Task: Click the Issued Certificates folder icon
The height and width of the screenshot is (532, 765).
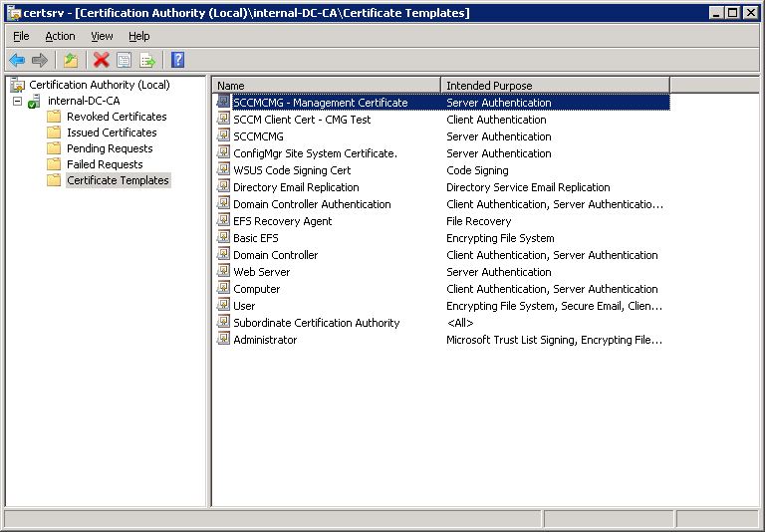Action: [x=54, y=133]
